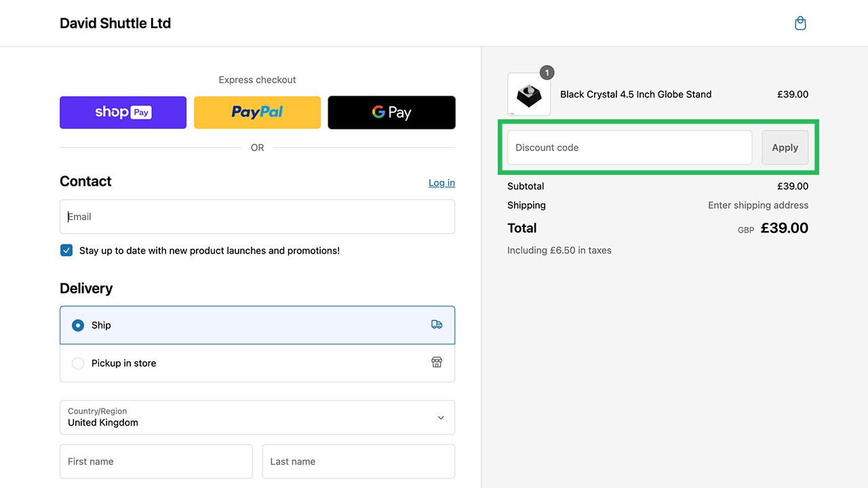
Task: Click the Contact section heading
Action: coord(85,181)
